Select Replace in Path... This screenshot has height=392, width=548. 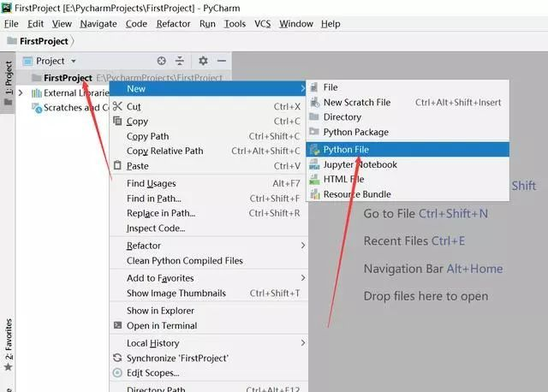(x=209, y=213)
